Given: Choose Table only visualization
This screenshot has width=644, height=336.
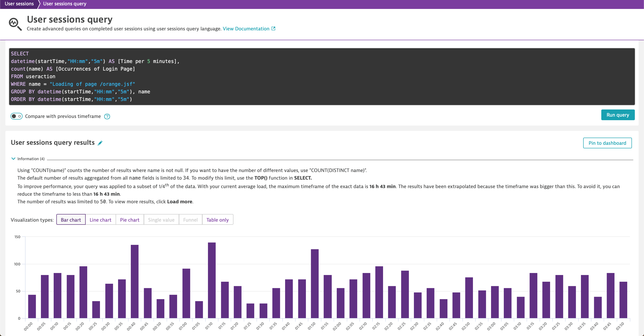Looking at the screenshot, I should tap(217, 220).
